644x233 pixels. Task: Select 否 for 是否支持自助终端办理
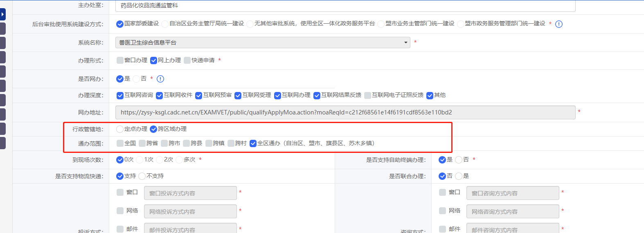pyautogui.click(x=459, y=160)
